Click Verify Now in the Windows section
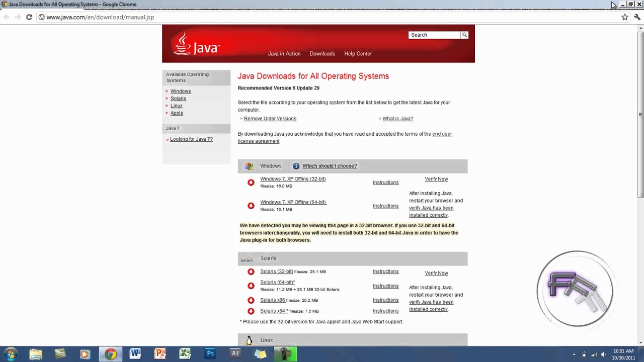 [x=436, y=179]
